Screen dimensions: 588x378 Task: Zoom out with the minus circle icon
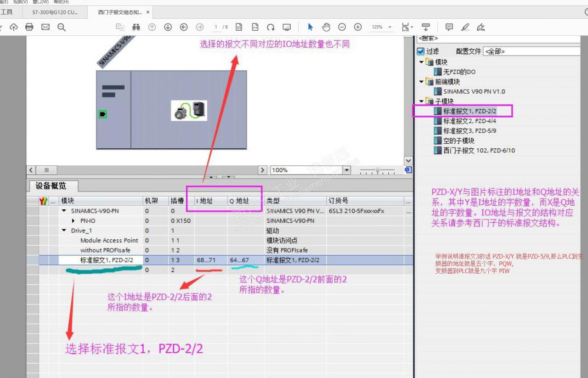(x=342, y=27)
